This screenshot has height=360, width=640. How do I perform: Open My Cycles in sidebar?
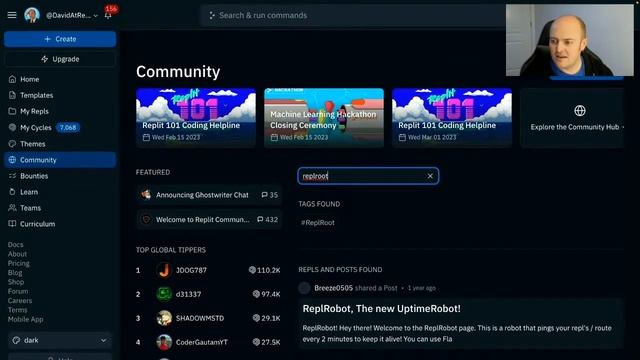tap(60, 127)
